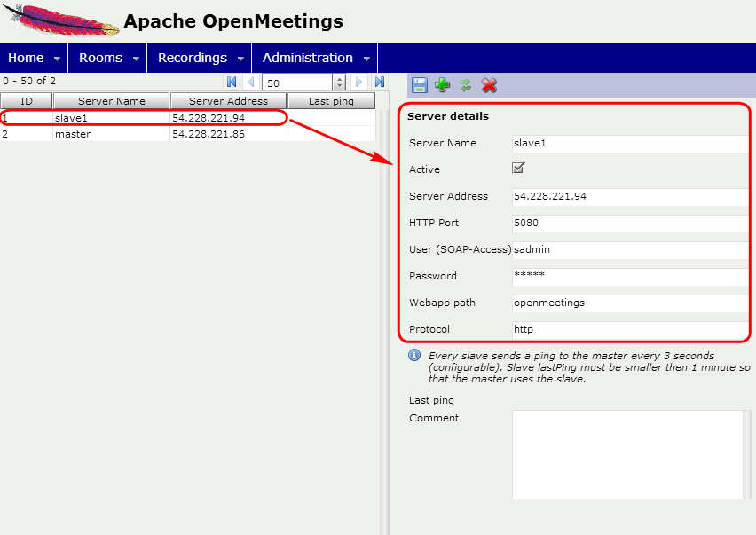Screen dimensions: 756x535
Task: Expand the Rooms menu
Action: pyautogui.click(x=109, y=58)
